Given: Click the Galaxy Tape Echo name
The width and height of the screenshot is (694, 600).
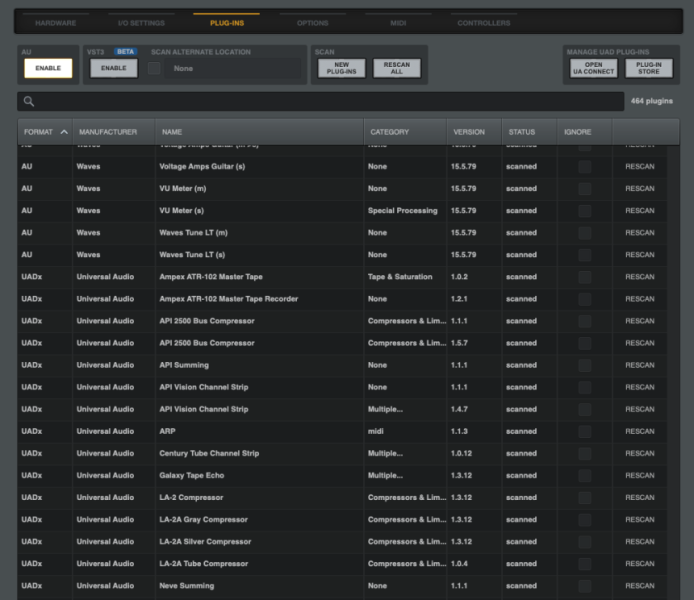Looking at the screenshot, I should click(x=192, y=476).
